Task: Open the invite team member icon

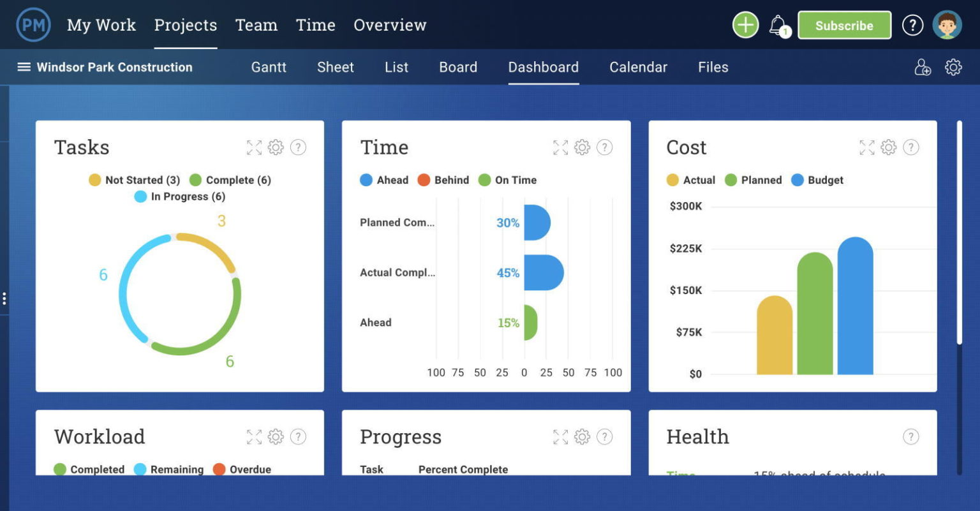Action: 923,67
